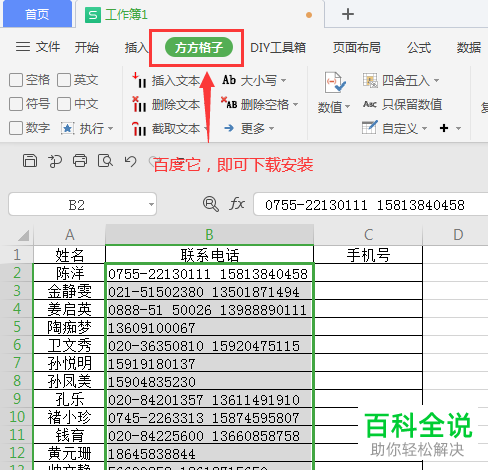Click the Undo arrow icon
488x470 pixels.
click(130, 161)
